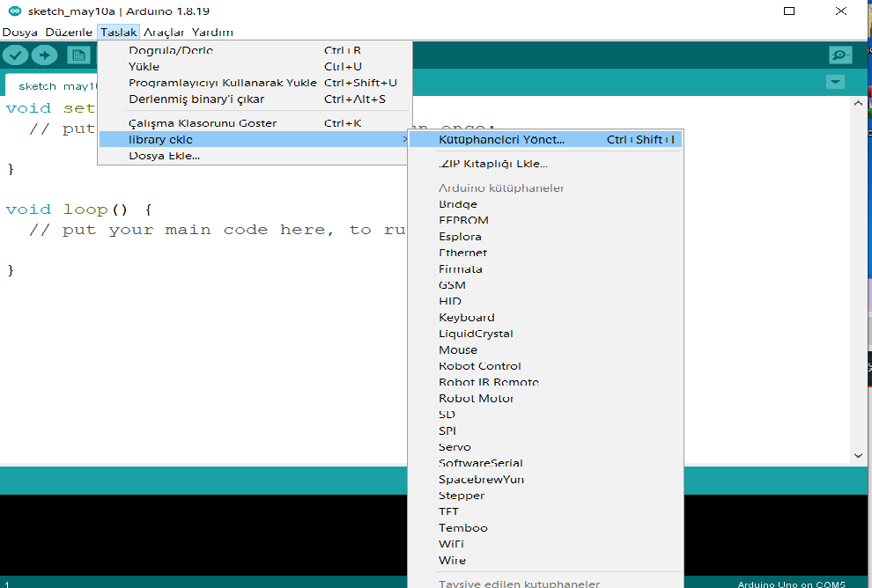The height and width of the screenshot is (588, 872).
Task: Click the Verify checkmark toolbar icon
Action: [x=15, y=55]
